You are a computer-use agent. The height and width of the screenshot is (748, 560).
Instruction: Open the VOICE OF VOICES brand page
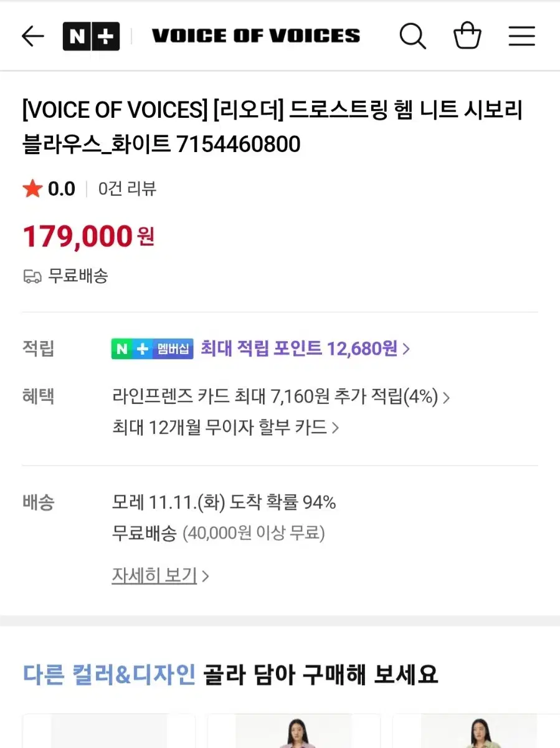(x=255, y=36)
